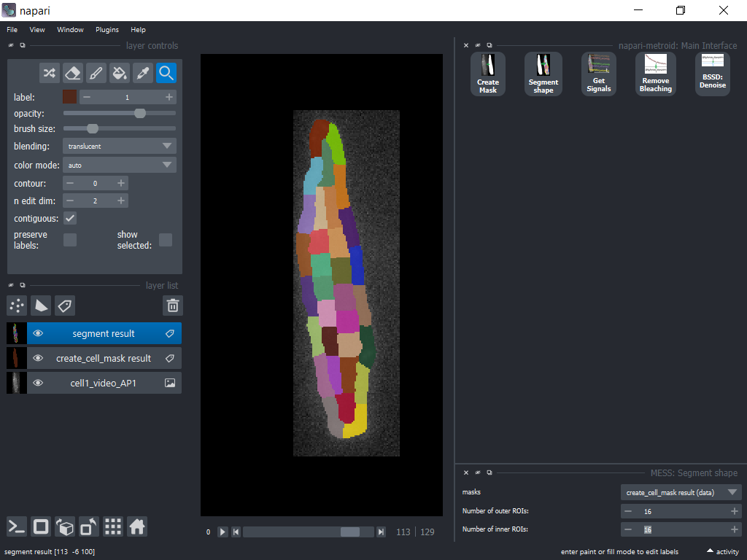
Task: Select the label eraser tool
Action: click(72, 73)
